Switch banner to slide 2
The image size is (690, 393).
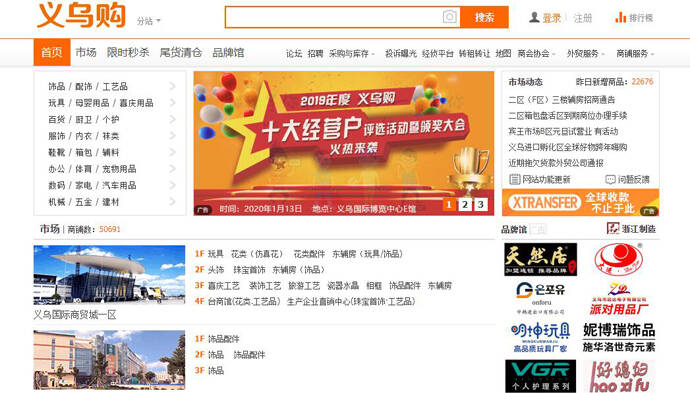click(x=465, y=204)
